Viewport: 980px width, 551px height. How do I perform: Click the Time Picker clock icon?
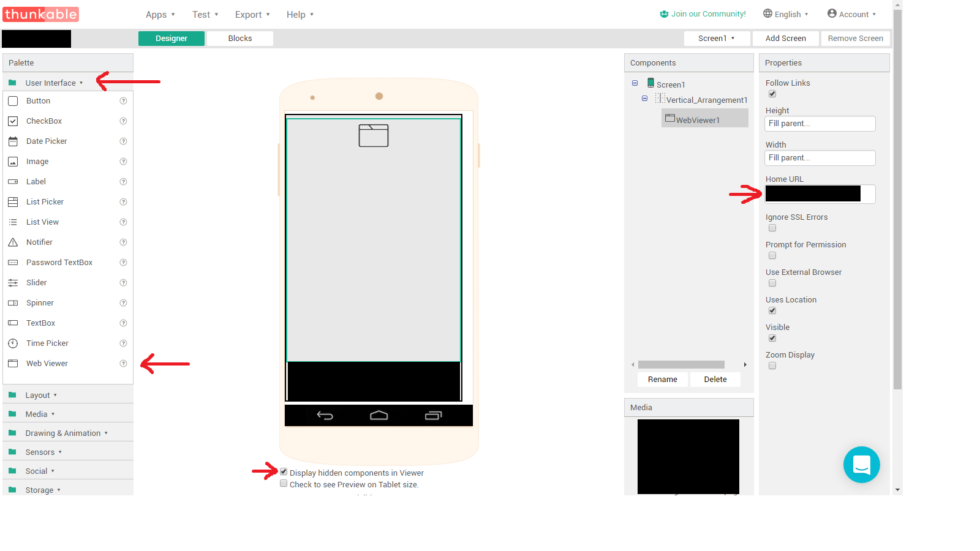[x=13, y=343]
